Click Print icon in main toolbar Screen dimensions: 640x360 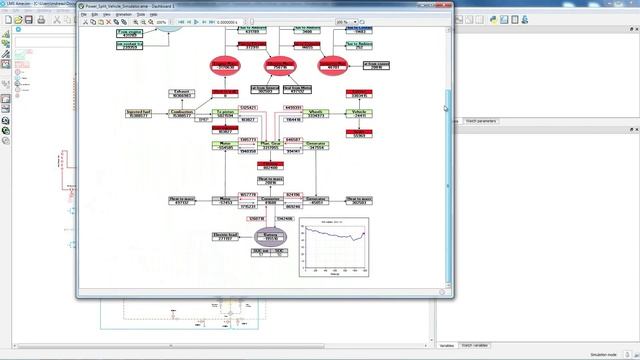(41, 20)
